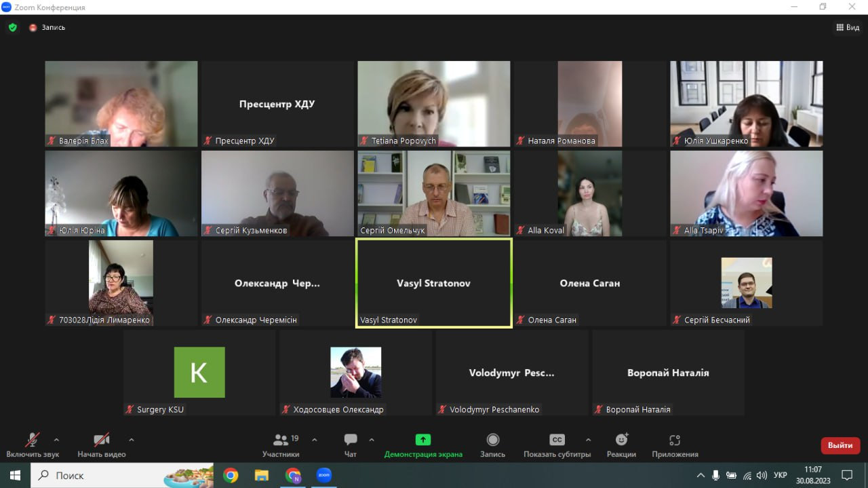Screen dimensions: 868x488
Task: Open system tray volume control
Action: [x=762, y=475]
